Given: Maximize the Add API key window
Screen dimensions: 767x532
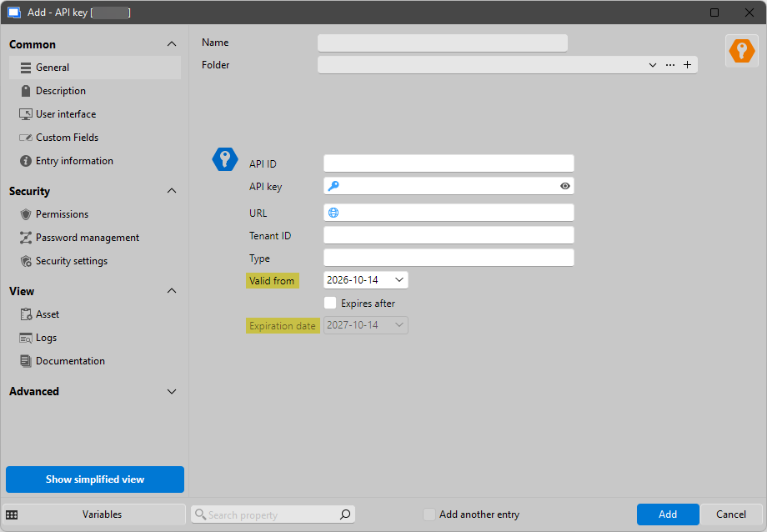Looking at the screenshot, I should pyautogui.click(x=714, y=13).
